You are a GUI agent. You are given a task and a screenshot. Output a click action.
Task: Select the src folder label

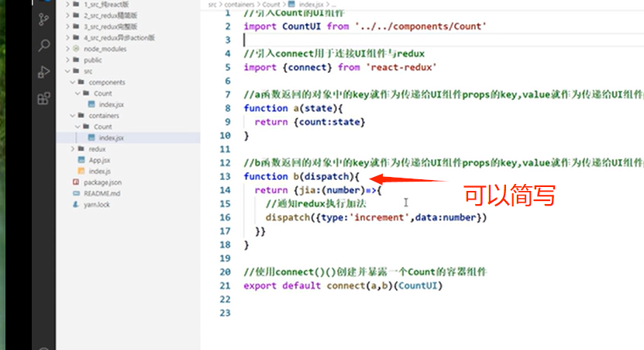click(88, 71)
